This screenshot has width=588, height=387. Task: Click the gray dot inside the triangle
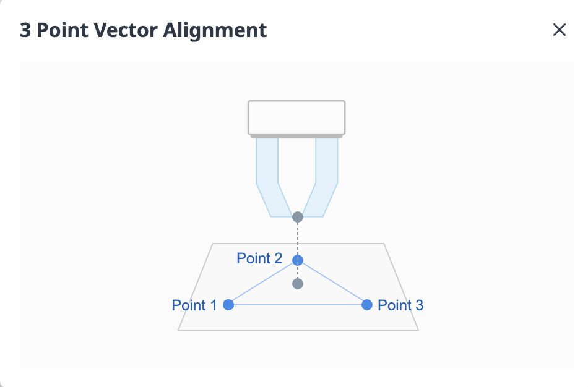point(298,284)
